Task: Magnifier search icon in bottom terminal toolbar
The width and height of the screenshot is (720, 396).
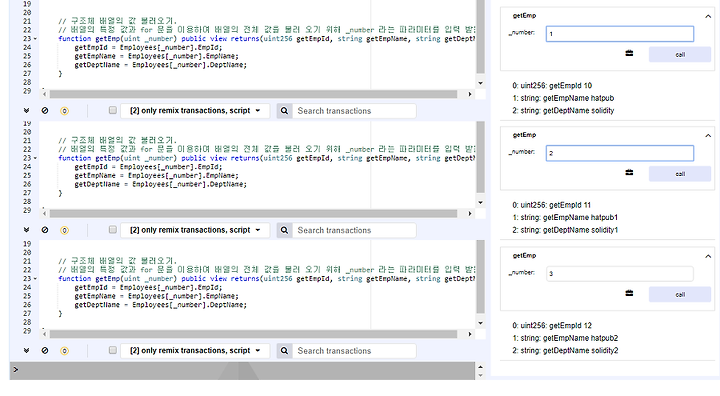Action: tap(284, 351)
